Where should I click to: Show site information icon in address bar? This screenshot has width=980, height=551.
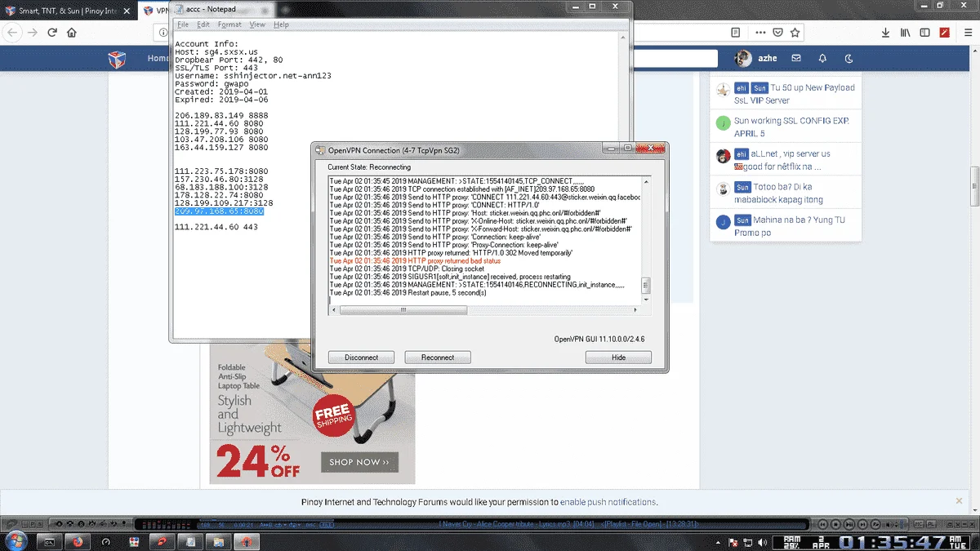162,33
